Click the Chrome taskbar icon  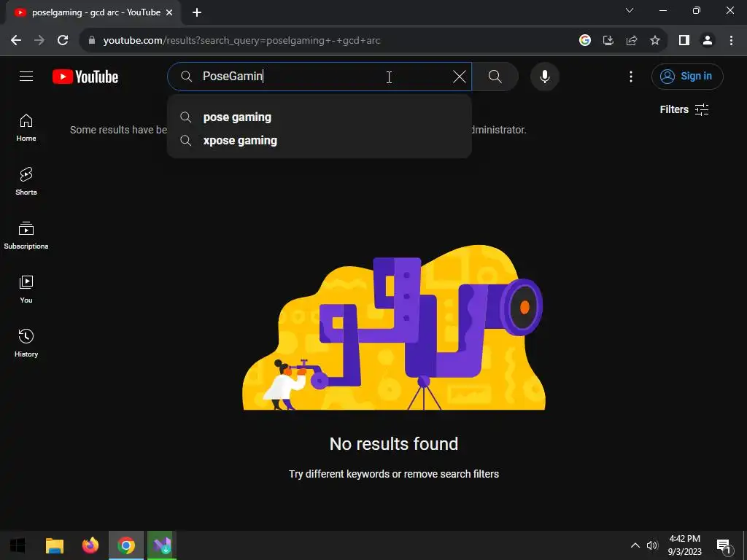(x=125, y=545)
